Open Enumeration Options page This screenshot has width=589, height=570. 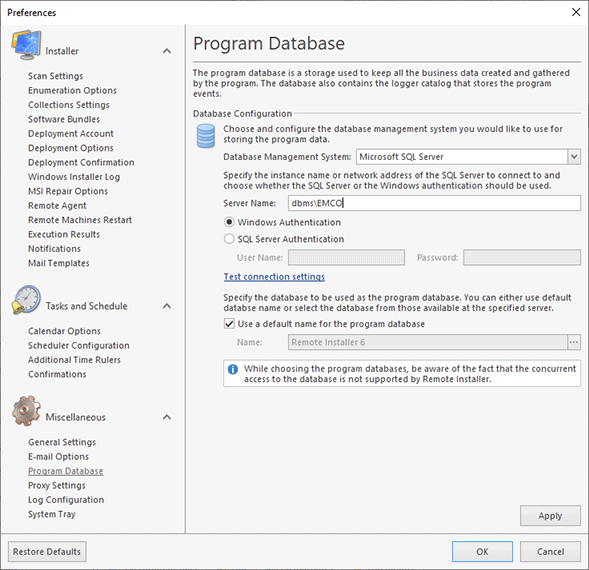[x=72, y=91]
